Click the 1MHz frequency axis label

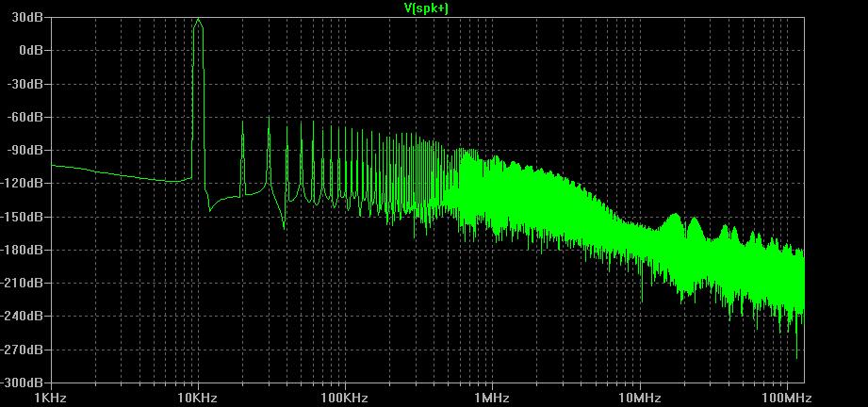coord(493,399)
